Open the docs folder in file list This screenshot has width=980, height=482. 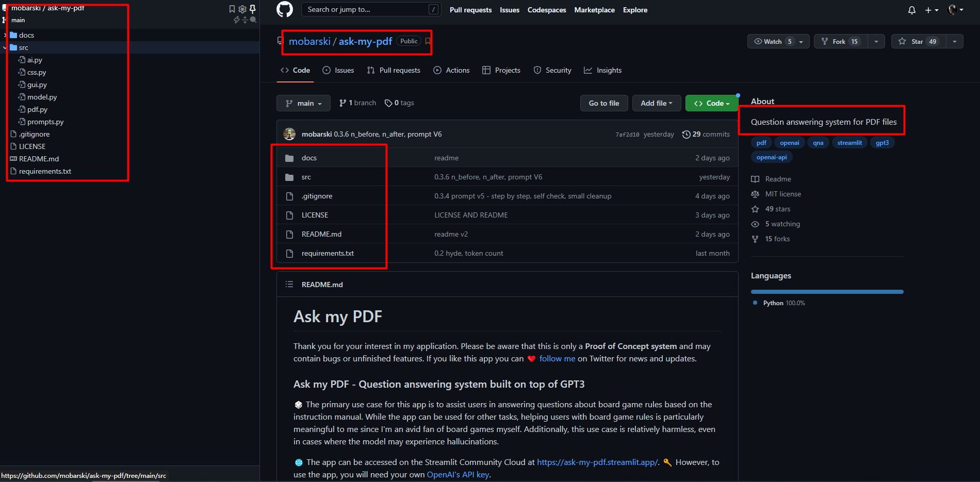click(x=309, y=158)
